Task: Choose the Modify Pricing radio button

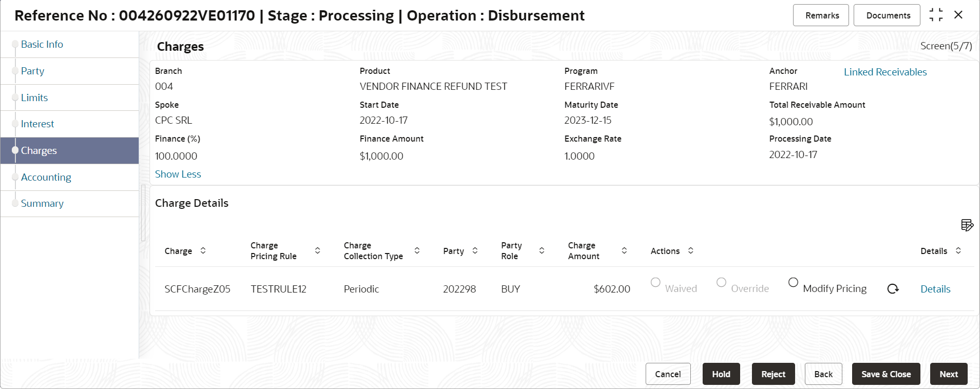Action: pyautogui.click(x=793, y=282)
